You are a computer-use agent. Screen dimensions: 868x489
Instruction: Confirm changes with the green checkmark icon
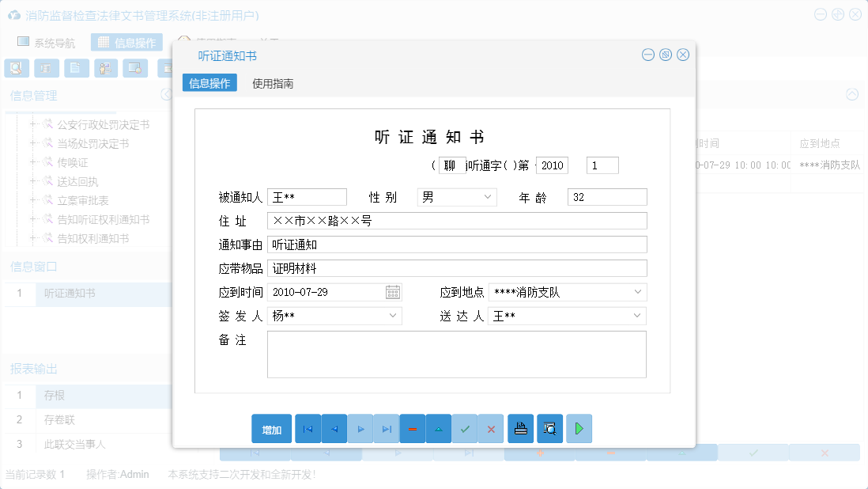click(465, 428)
